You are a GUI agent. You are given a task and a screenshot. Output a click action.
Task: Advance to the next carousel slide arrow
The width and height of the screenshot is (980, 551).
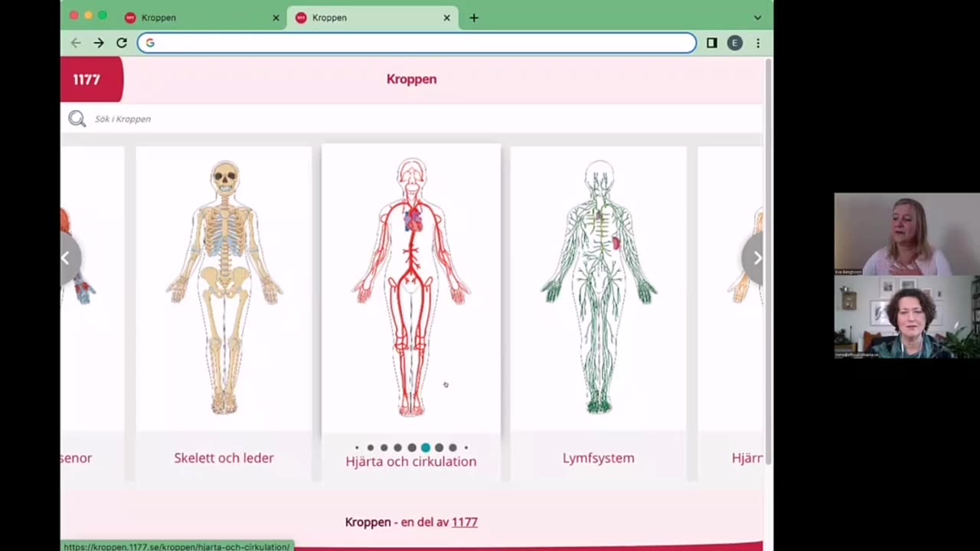pyautogui.click(x=756, y=258)
